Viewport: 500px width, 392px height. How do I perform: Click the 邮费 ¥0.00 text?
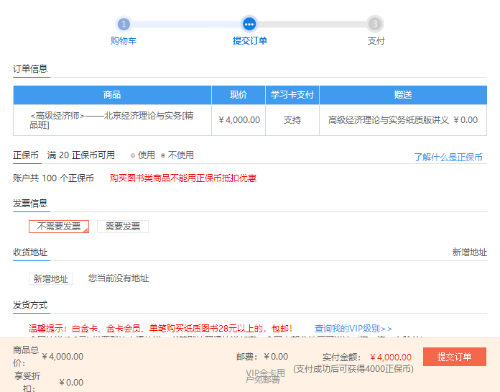click(x=262, y=357)
